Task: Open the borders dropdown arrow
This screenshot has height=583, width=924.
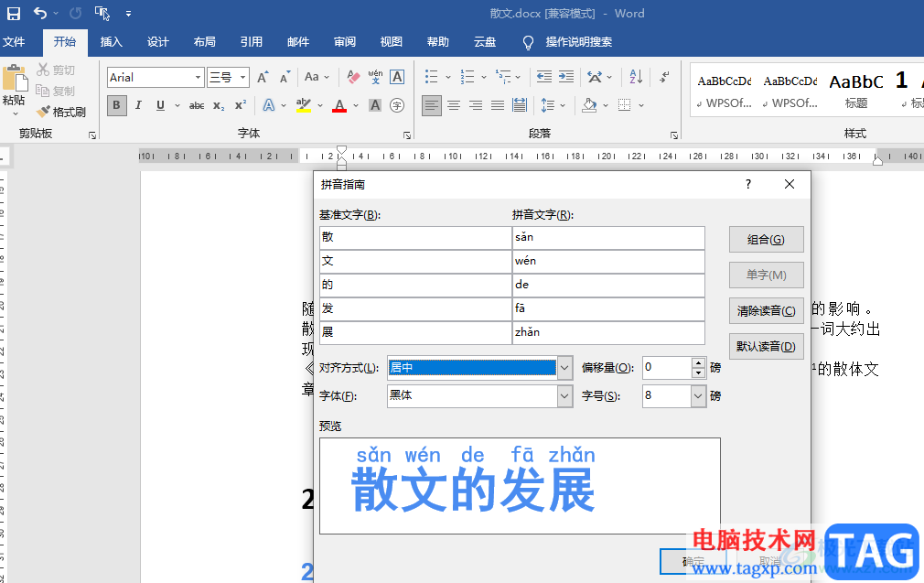Action: coord(641,105)
